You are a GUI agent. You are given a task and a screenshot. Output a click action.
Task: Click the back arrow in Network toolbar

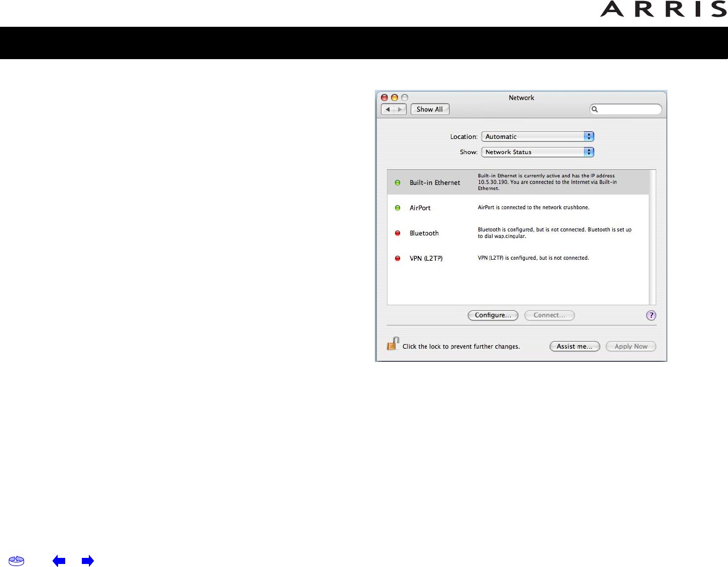point(387,109)
